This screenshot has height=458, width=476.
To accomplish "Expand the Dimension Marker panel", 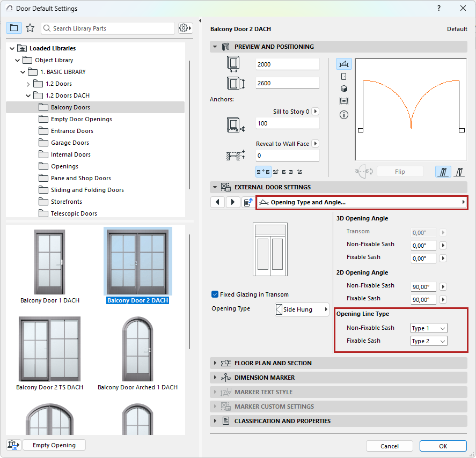I will click(x=215, y=378).
